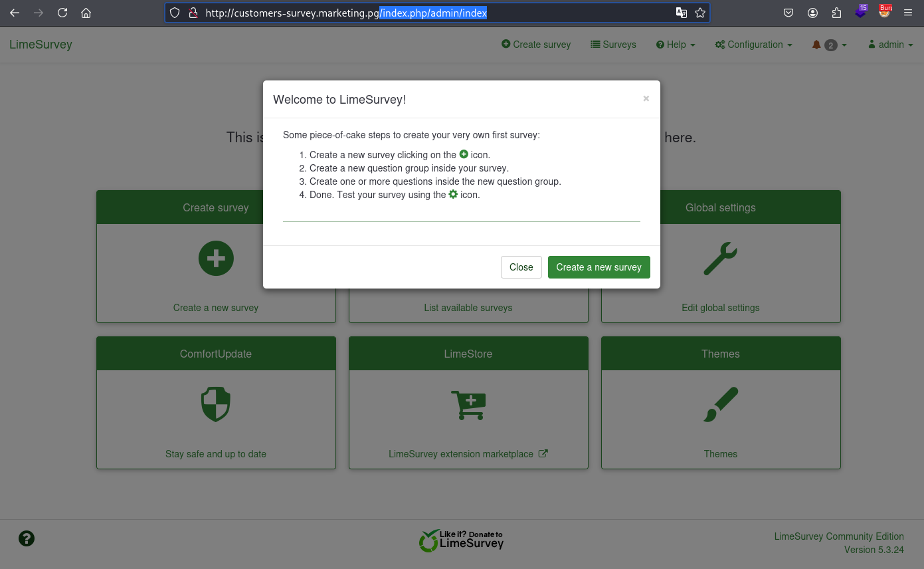The image size is (924, 569).
Task: Click the Edit global settings link
Action: 721,308
